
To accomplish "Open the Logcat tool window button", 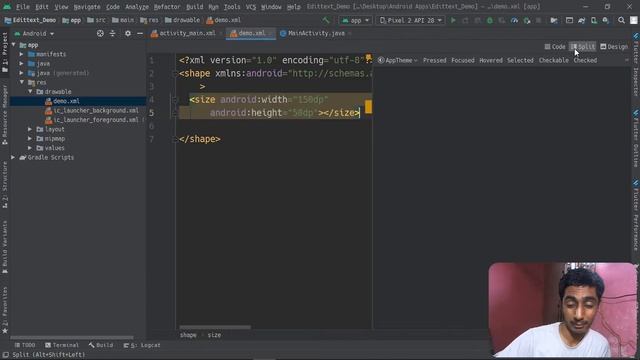I will click(x=142, y=345).
